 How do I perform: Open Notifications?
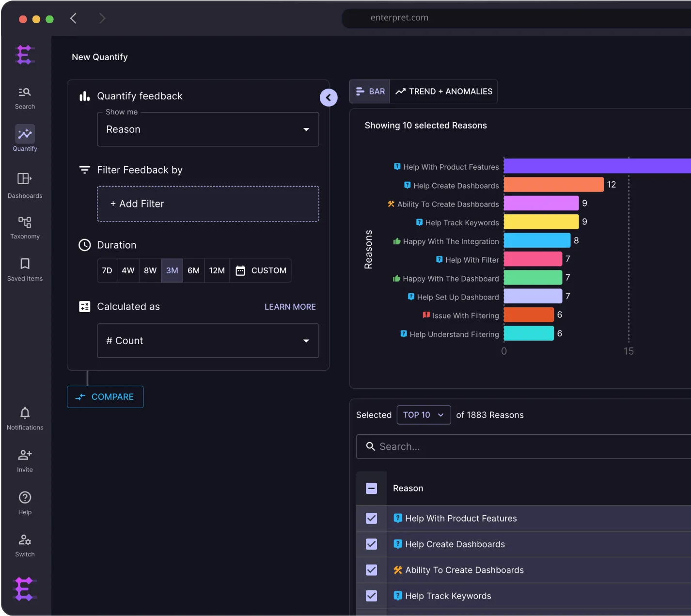[24, 417]
